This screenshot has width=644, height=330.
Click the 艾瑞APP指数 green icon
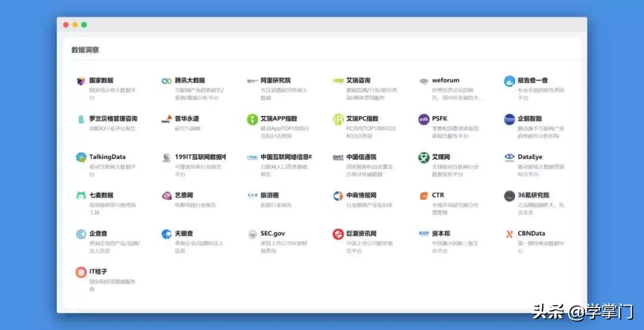click(x=252, y=119)
